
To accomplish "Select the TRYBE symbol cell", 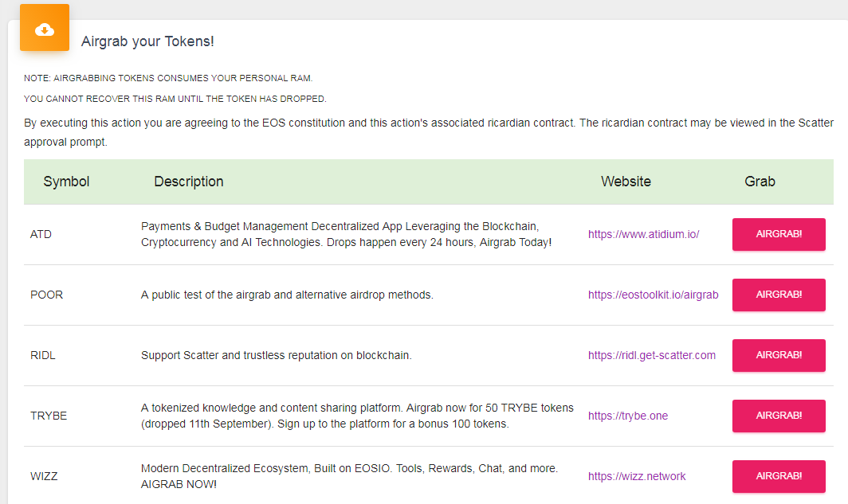I will (49, 416).
